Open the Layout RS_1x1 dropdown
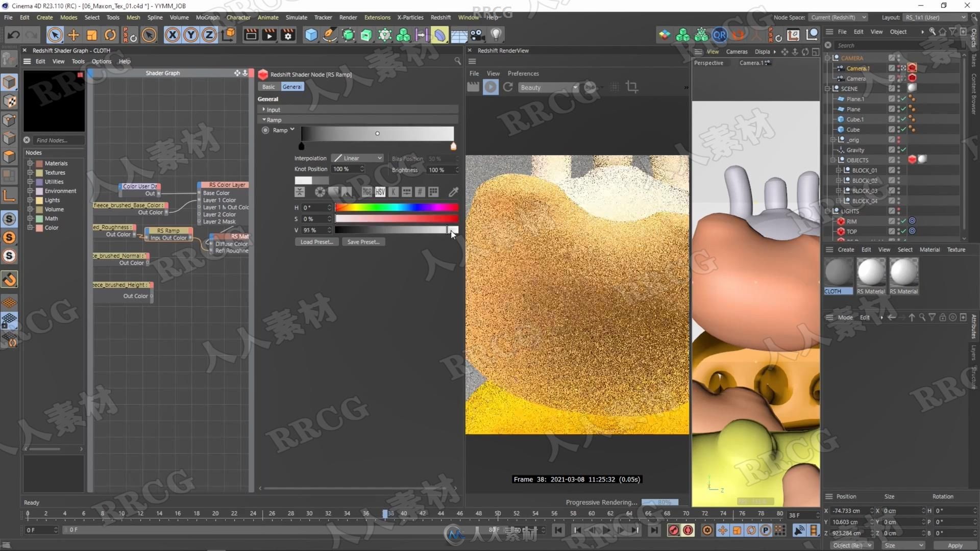 935,17
